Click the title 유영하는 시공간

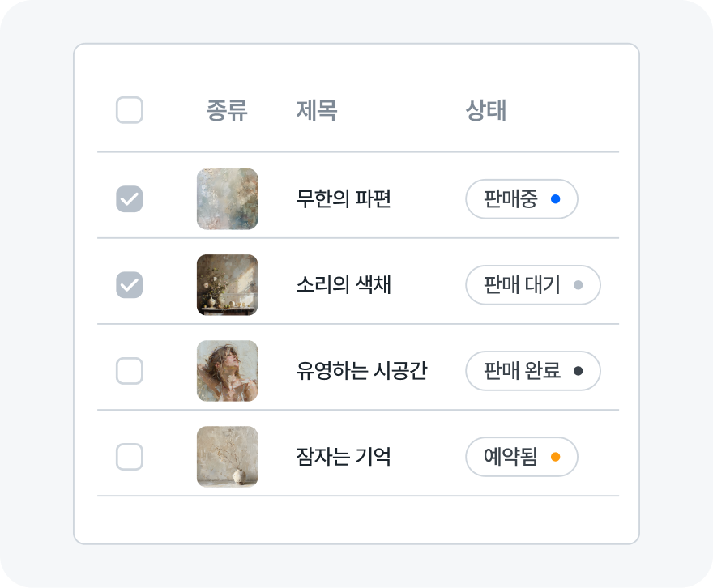click(x=361, y=371)
